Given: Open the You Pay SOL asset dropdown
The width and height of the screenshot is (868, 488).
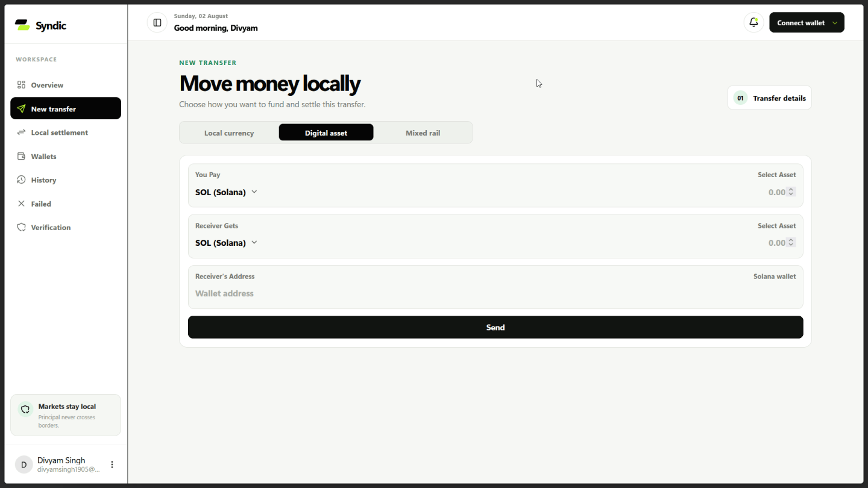Looking at the screenshot, I should coord(227,192).
